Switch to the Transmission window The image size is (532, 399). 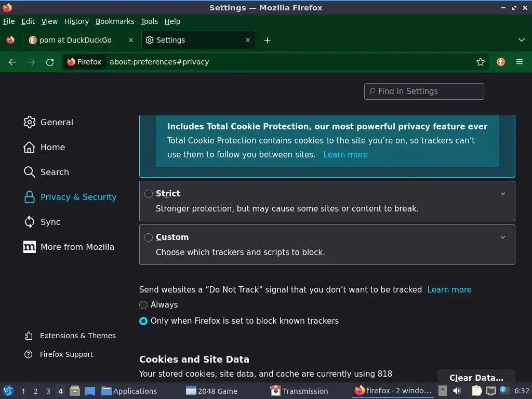coord(299,391)
